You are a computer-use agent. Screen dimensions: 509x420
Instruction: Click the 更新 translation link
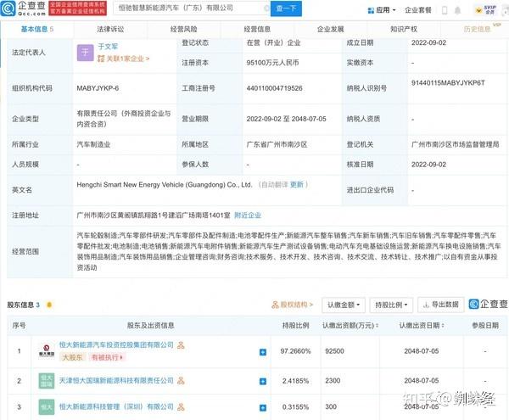point(296,185)
